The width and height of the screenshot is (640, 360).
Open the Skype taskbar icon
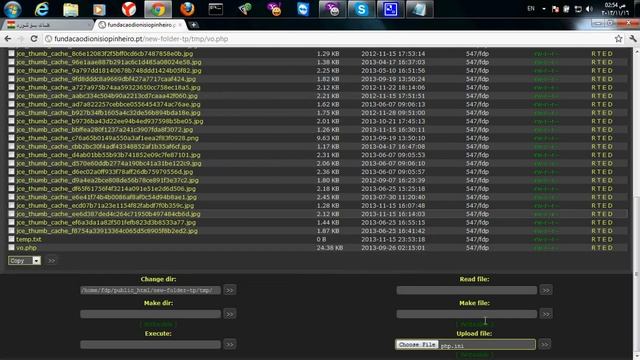coord(361,9)
